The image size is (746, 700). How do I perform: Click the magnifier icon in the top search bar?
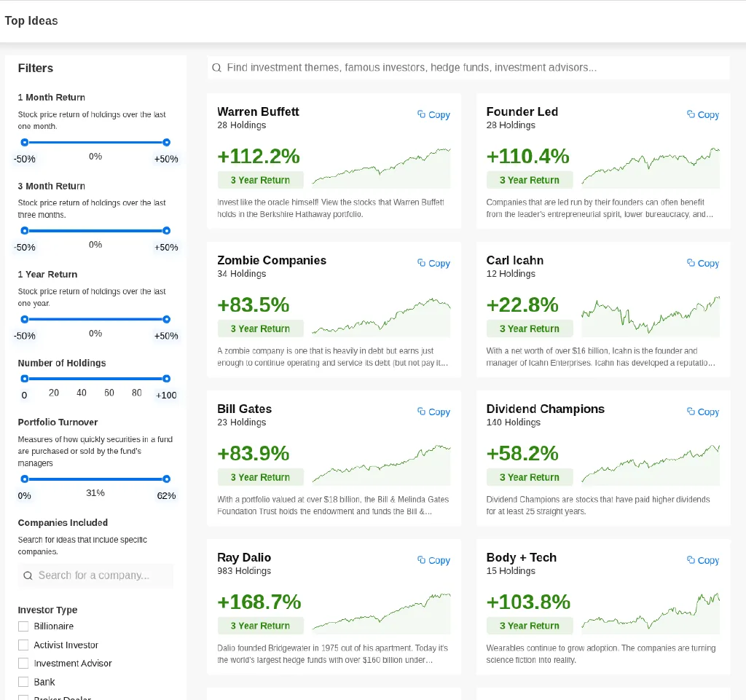point(216,68)
